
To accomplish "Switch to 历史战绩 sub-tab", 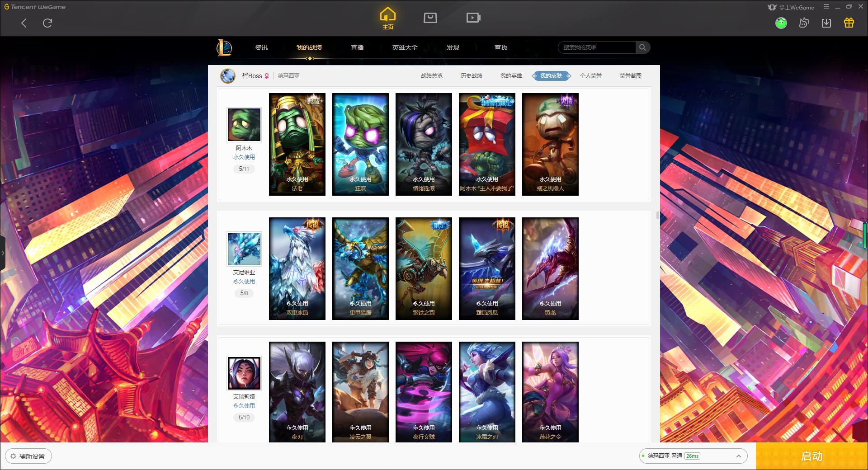I will coord(472,76).
